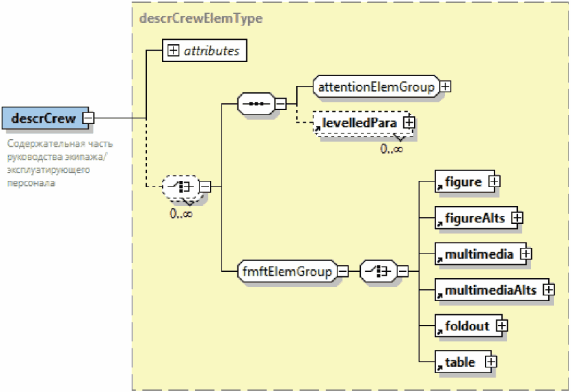Expand the multimedia element
571x392 pixels.
tap(525, 254)
